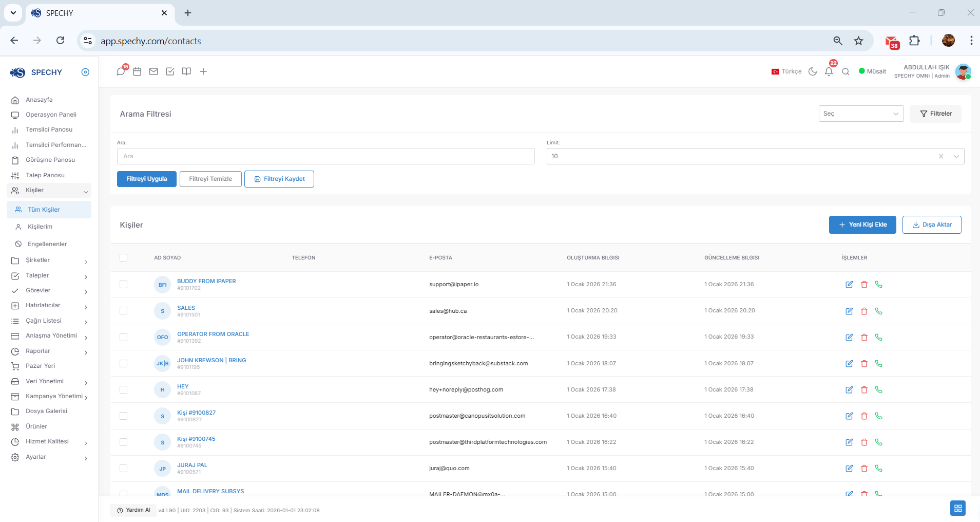Open the Filtreler button
The width and height of the screenshot is (980, 522).
[936, 114]
